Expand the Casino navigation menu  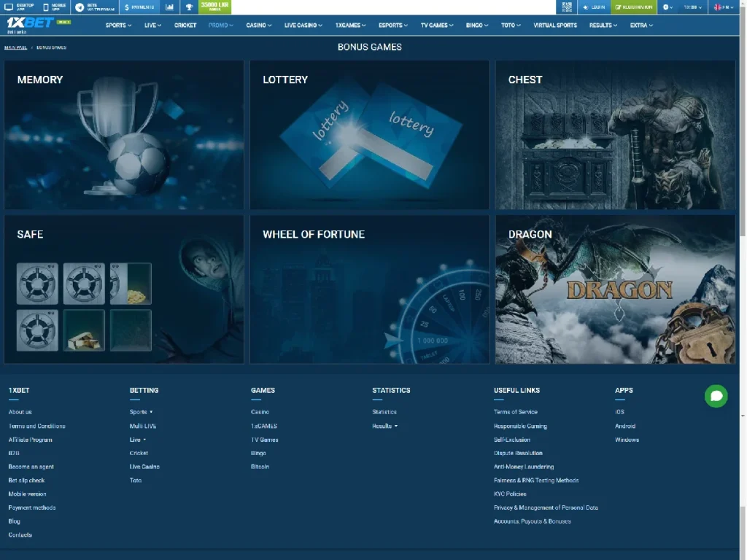[x=258, y=25]
